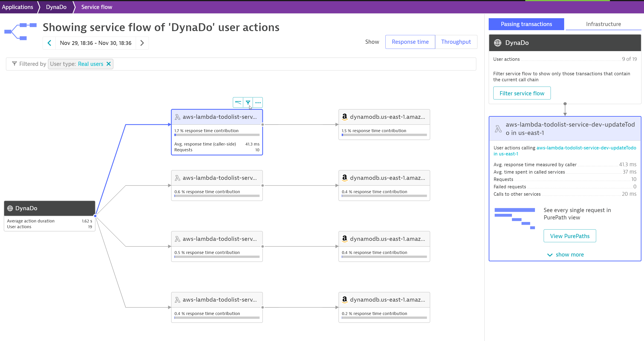Click the Service flow breadcrumb
This screenshot has height=341, width=644.
pyautogui.click(x=97, y=7)
